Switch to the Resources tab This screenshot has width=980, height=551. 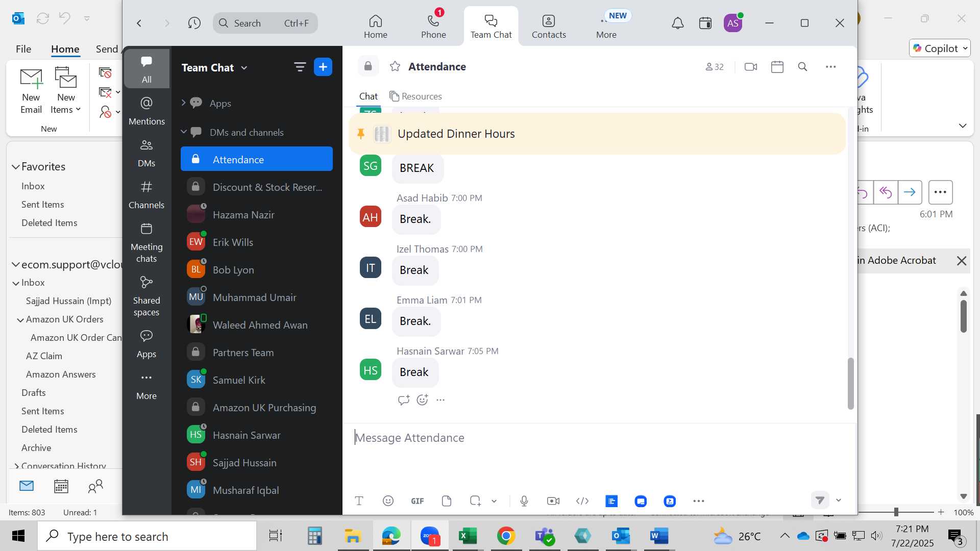(415, 96)
